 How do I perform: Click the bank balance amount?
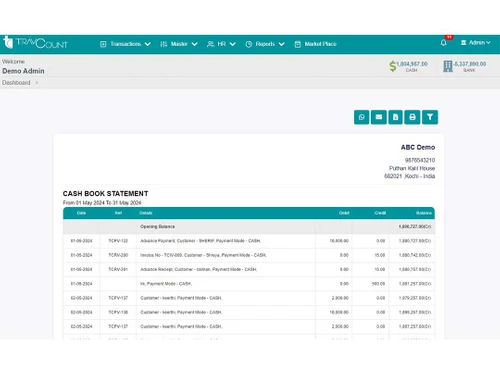[470, 64]
